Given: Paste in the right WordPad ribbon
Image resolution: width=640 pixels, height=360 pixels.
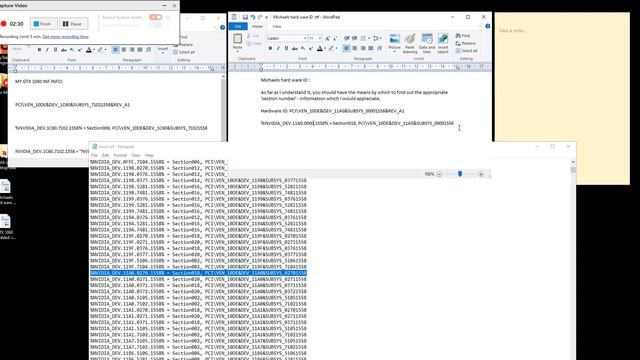Looking at the screenshot, I should (238, 42).
